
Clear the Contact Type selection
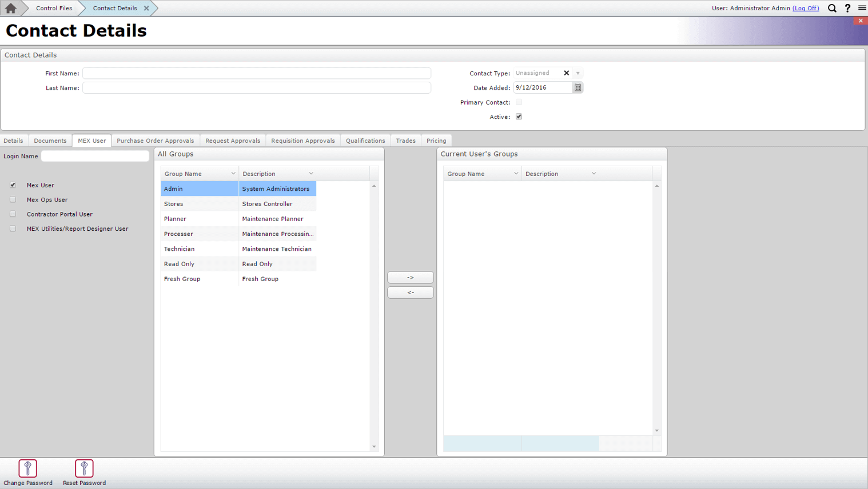coord(566,73)
